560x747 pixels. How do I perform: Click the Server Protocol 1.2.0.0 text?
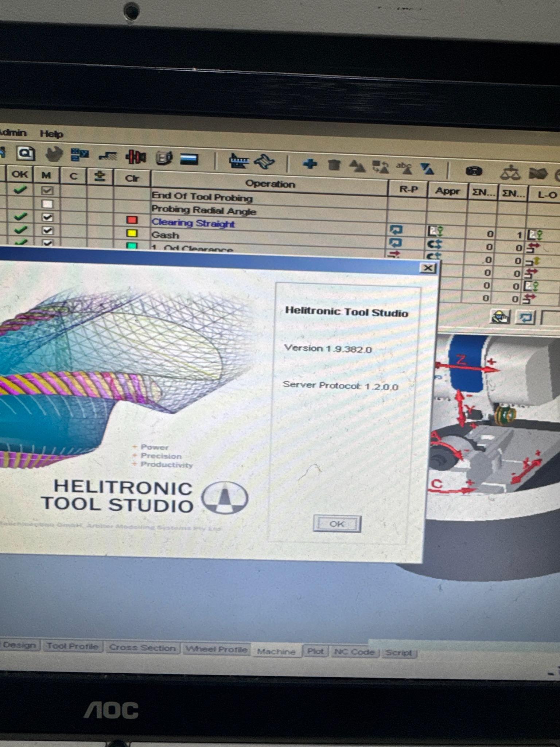(341, 386)
